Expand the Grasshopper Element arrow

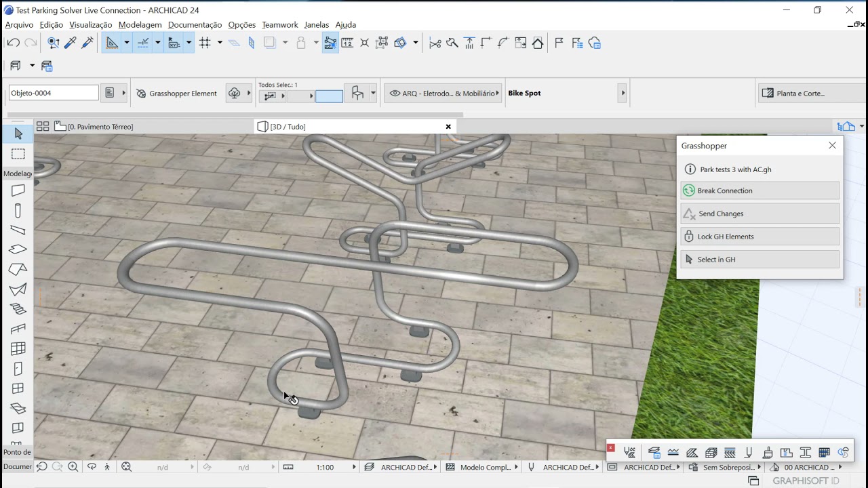point(248,94)
